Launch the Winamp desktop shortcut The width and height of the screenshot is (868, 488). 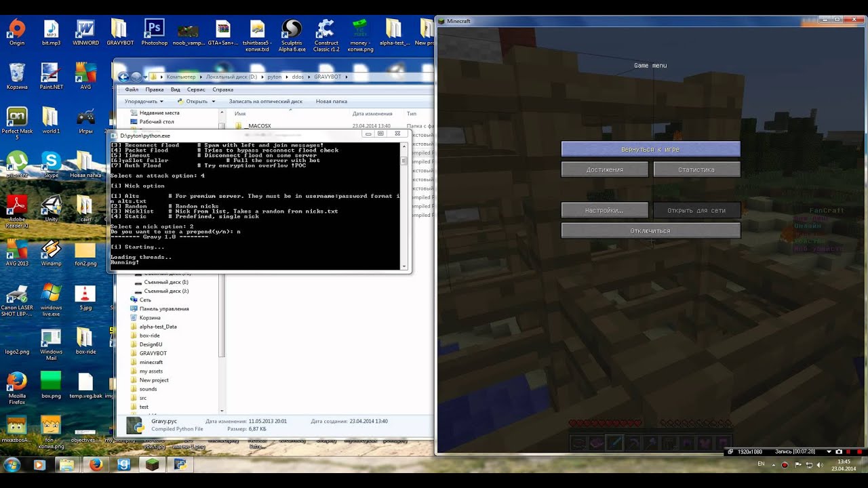click(51, 253)
